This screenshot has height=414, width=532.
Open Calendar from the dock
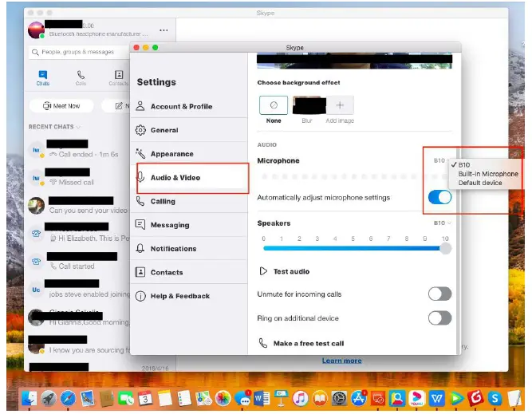point(145,398)
